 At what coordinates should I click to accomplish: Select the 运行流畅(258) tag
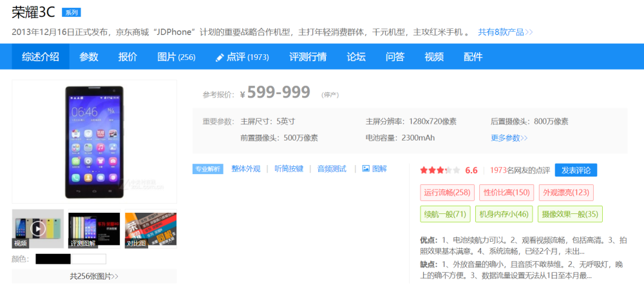coord(448,193)
